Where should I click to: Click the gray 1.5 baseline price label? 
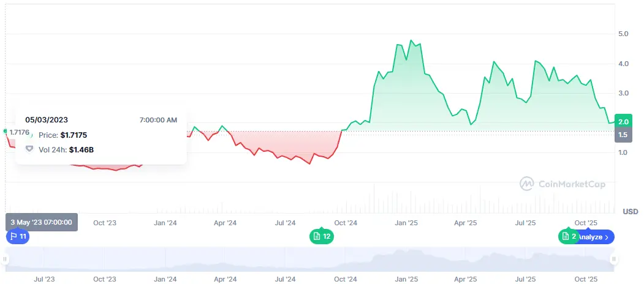623,135
